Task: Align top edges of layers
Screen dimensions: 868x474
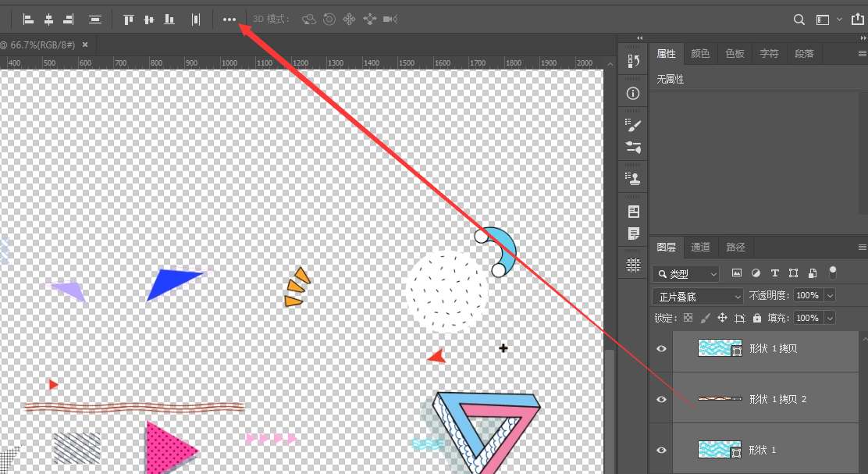Action: tap(129, 20)
